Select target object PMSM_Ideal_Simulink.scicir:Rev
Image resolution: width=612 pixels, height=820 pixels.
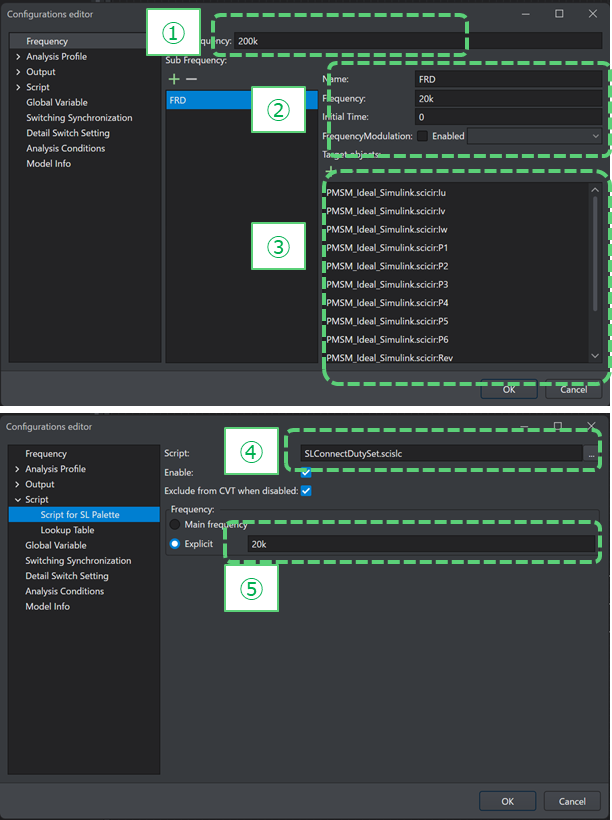pyautogui.click(x=390, y=358)
